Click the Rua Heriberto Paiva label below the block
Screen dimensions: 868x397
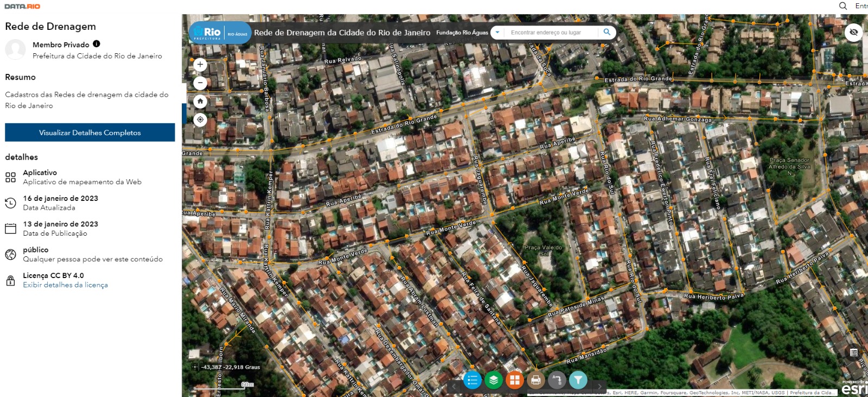713,297
